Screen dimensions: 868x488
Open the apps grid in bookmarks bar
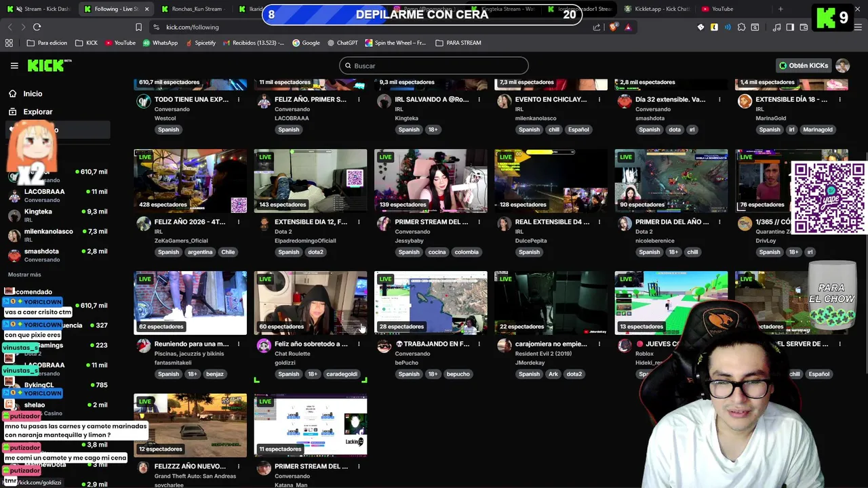(9, 43)
